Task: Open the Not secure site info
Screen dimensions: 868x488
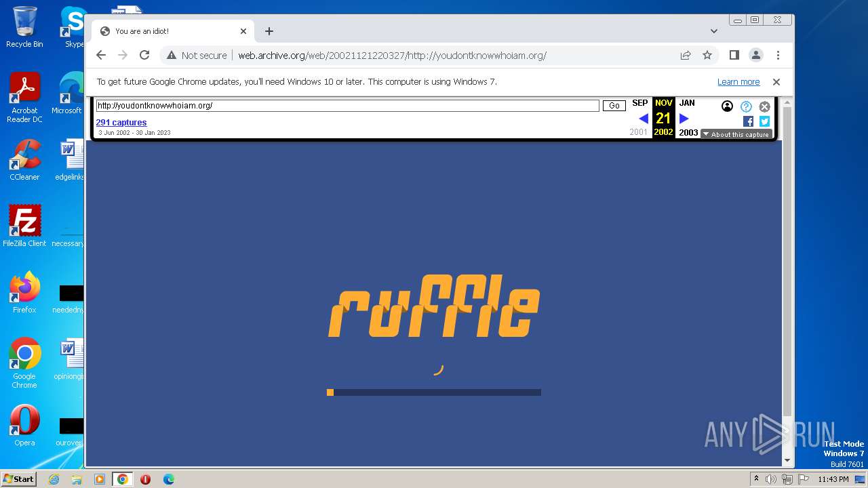Action: 197,56
